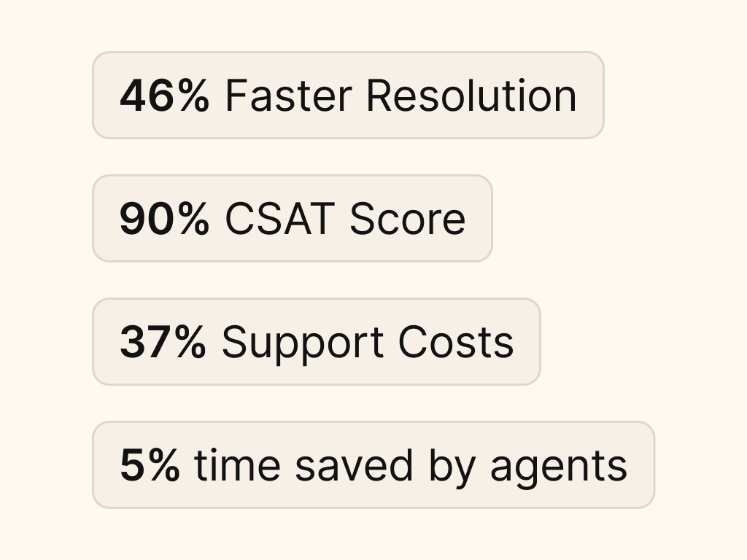
Task: Click the words time saved
Action: pos(303,464)
